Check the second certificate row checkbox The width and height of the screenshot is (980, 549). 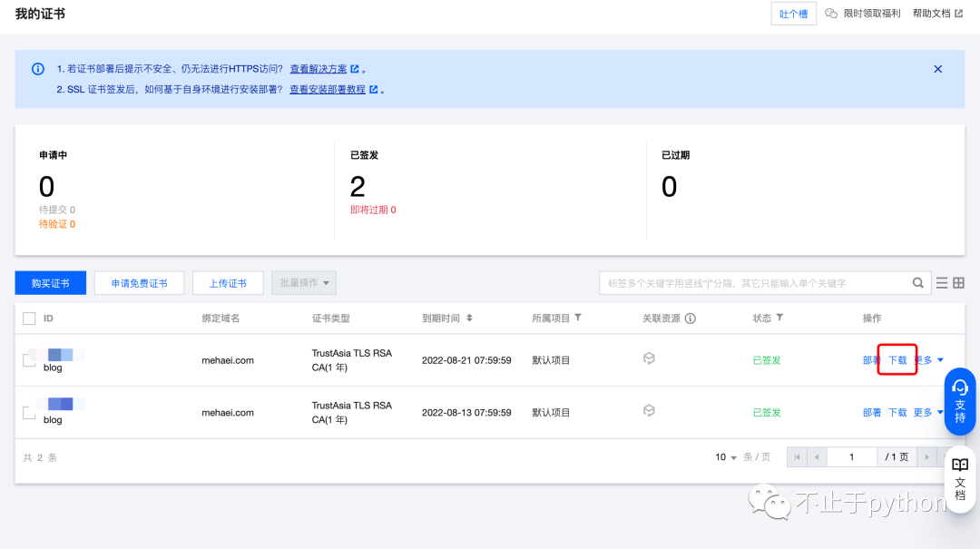(29, 413)
